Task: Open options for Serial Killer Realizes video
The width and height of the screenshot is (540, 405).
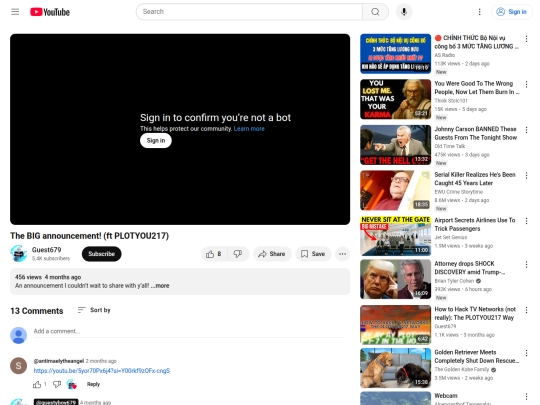Action: click(x=526, y=176)
